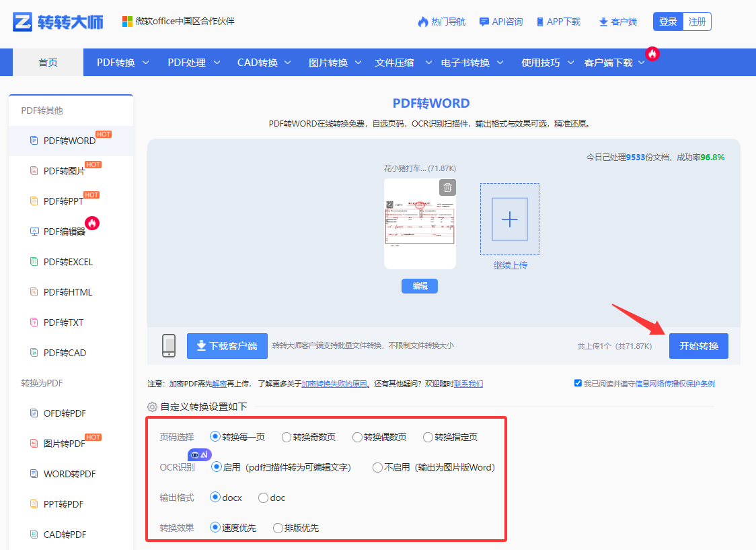The width and height of the screenshot is (756, 550).
Task: Click the 登录 button
Action: (x=668, y=22)
